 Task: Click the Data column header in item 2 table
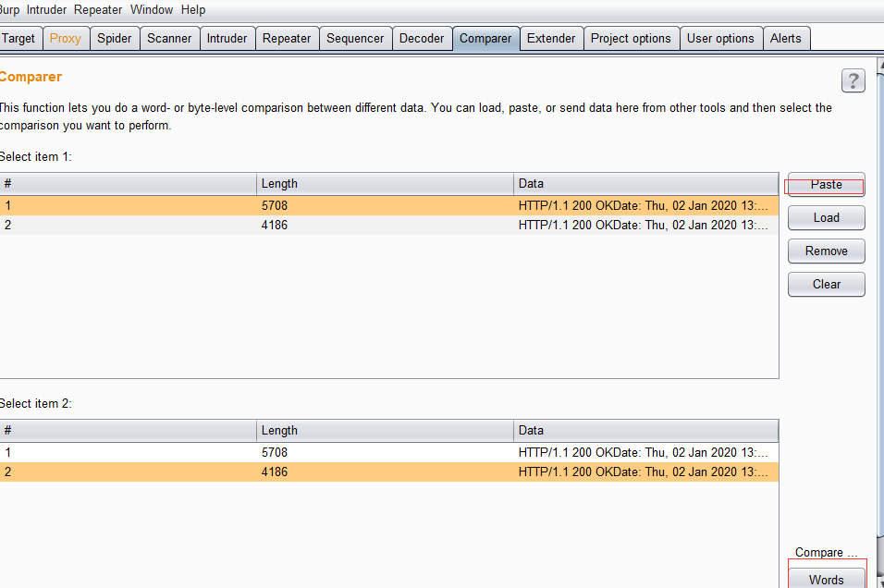pyautogui.click(x=646, y=431)
